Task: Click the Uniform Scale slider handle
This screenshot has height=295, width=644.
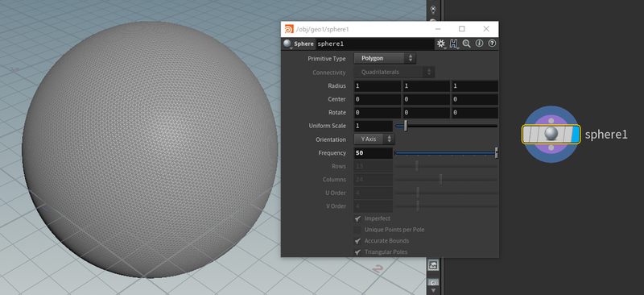Action: pyautogui.click(x=406, y=126)
